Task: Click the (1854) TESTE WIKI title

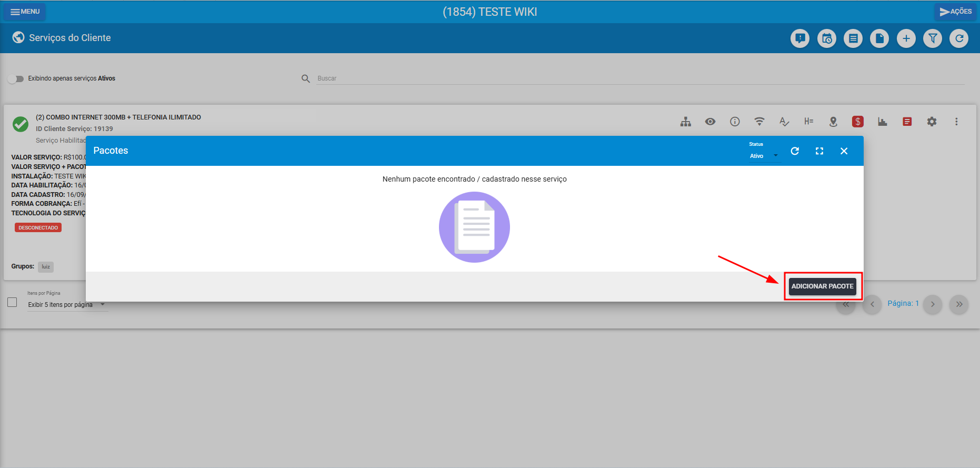Action: 490,12
